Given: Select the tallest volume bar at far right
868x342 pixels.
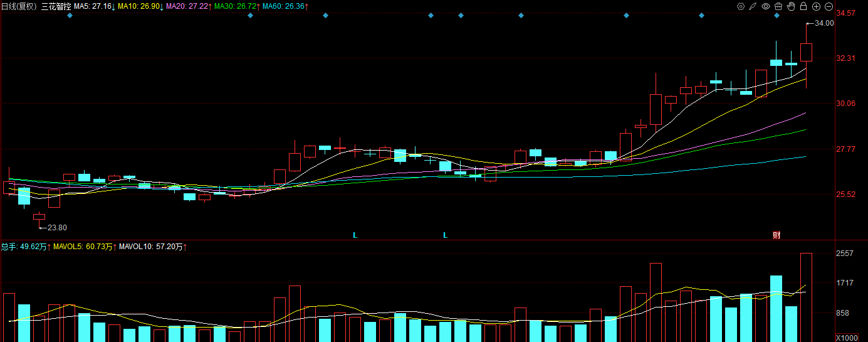Looking at the screenshot, I should (x=807, y=297).
